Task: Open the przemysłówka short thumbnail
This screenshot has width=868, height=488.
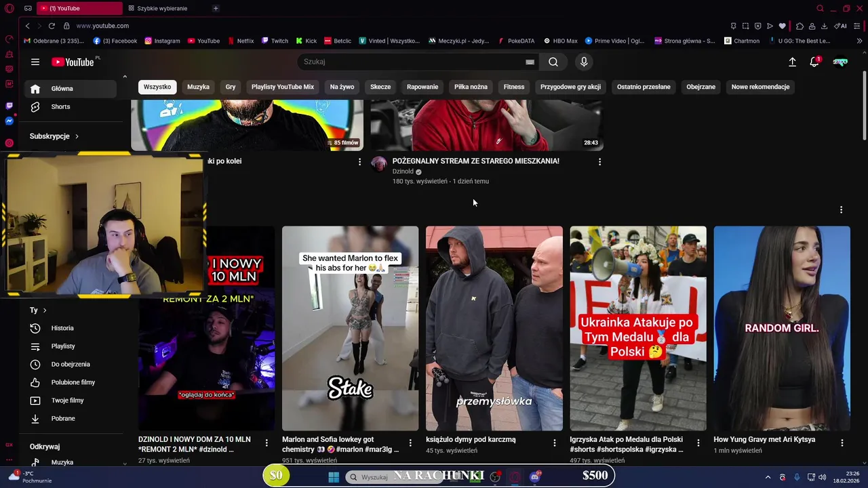Action: pos(494,328)
